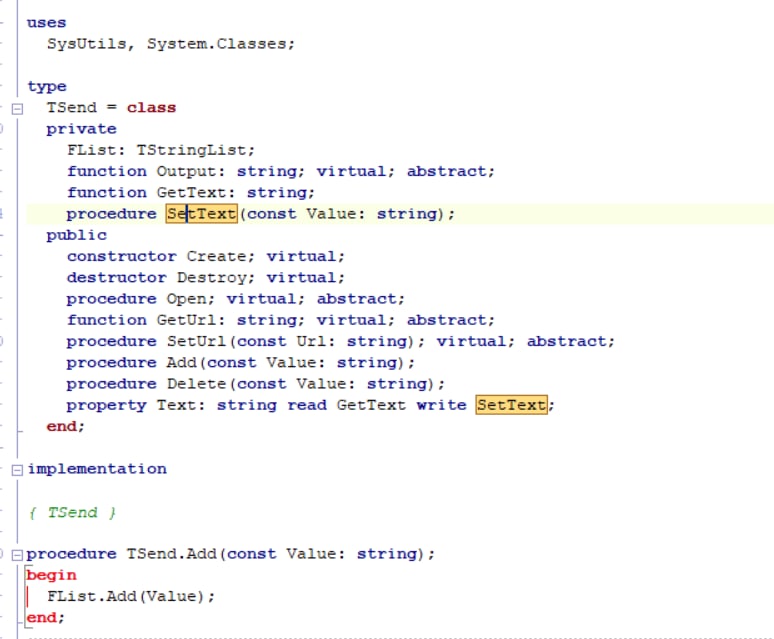Click 'Create' constructor name

click(216, 257)
